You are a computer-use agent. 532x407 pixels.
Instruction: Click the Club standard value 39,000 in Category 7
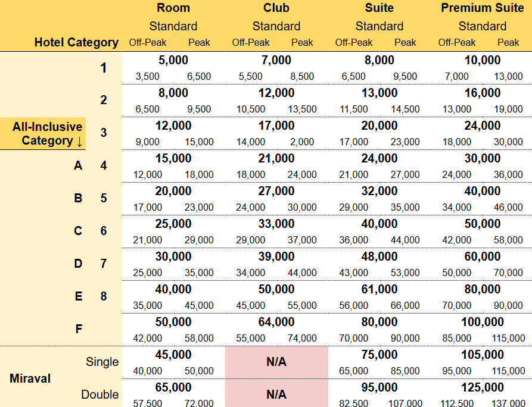(x=276, y=256)
